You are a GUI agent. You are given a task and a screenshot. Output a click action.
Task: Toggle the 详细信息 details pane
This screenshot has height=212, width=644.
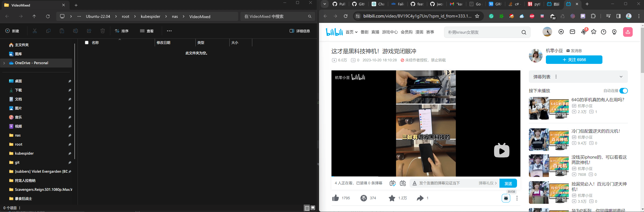300,31
